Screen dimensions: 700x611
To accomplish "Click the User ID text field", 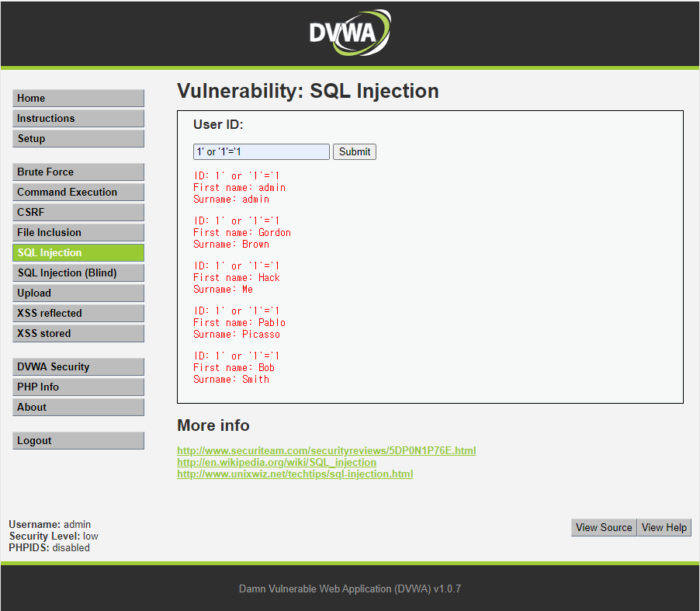I will (x=261, y=152).
